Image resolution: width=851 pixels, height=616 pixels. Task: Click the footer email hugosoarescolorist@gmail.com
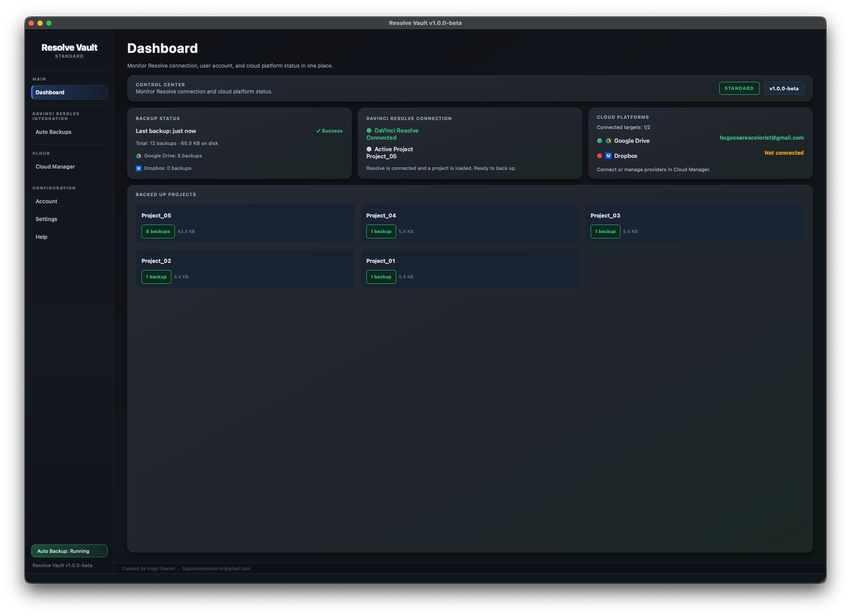[216, 569]
